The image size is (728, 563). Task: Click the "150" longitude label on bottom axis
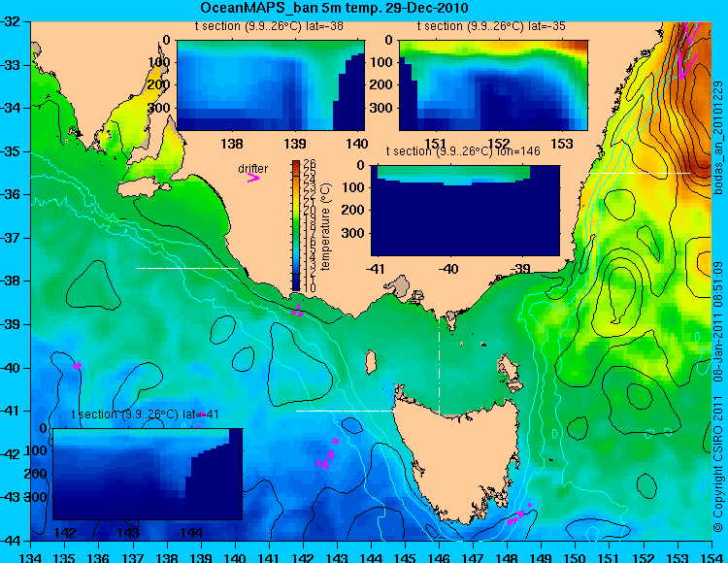pyautogui.click(x=575, y=557)
